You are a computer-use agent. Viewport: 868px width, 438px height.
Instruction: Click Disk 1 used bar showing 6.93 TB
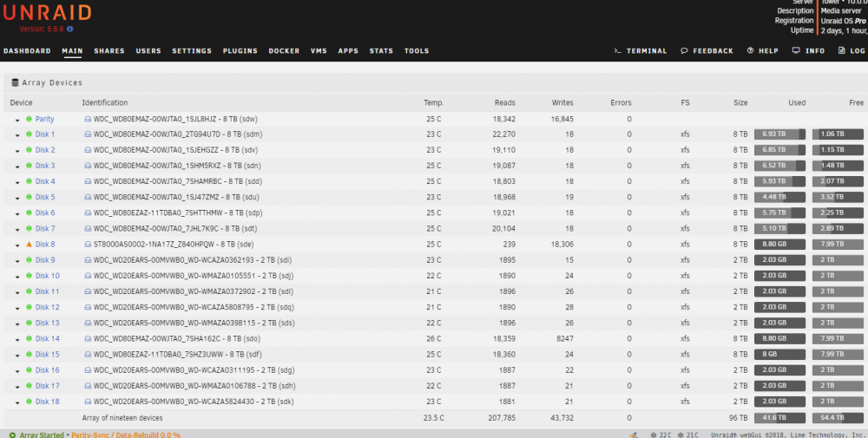780,134
